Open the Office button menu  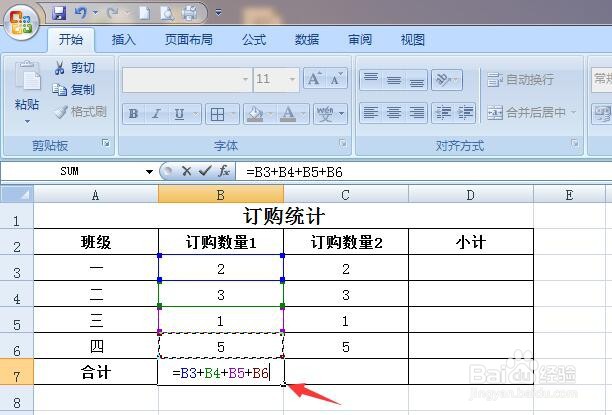point(21,22)
